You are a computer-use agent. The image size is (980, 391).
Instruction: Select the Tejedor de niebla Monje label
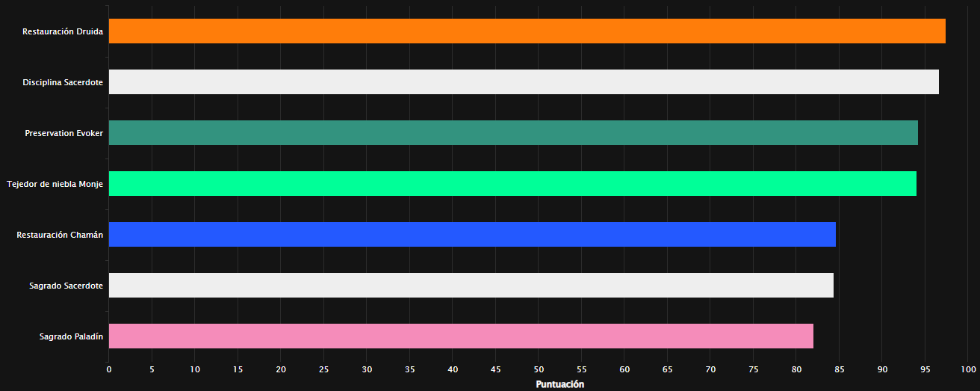pyautogui.click(x=55, y=184)
